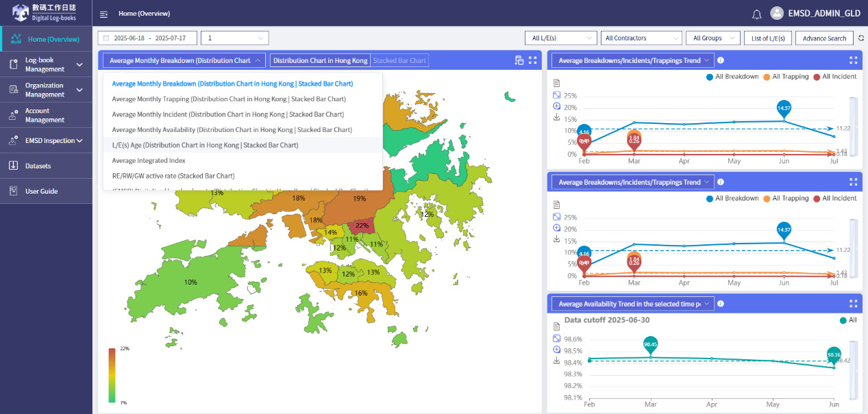Collapse the sidebar using the hamburger icon
The image size is (868, 414).
pos(103,14)
